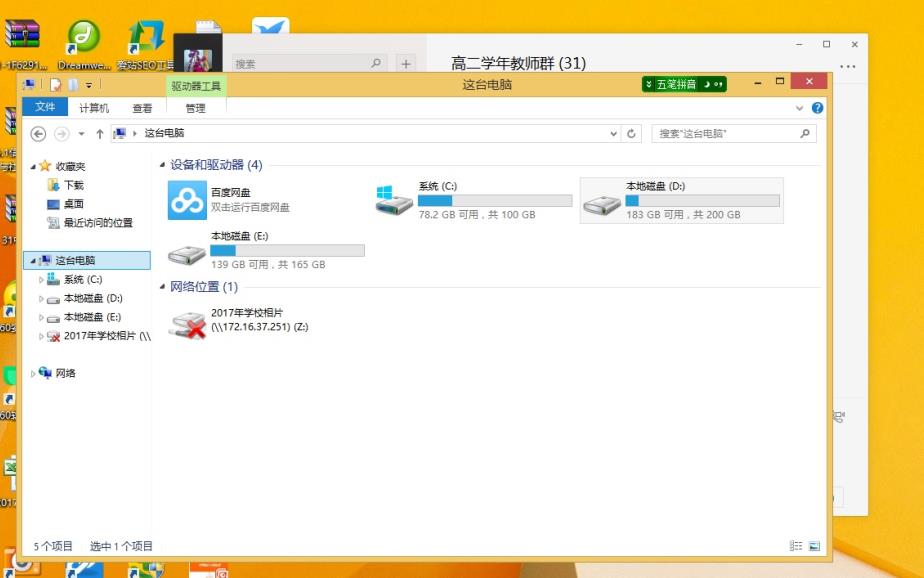Collapse the 设备和驱动器 group header

(163, 165)
